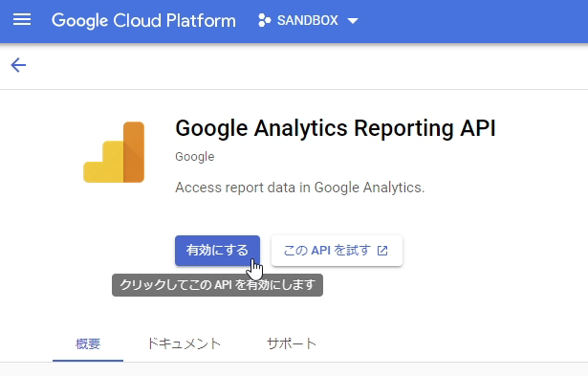The height and width of the screenshot is (376, 588).
Task: Click the Google Analytics bar chart logo
Action: coord(114,152)
